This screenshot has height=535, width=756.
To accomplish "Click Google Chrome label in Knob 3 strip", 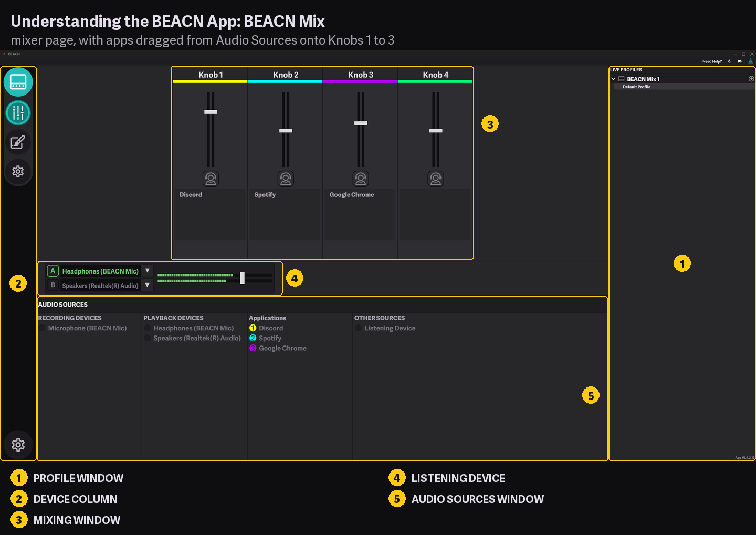I will [352, 195].
